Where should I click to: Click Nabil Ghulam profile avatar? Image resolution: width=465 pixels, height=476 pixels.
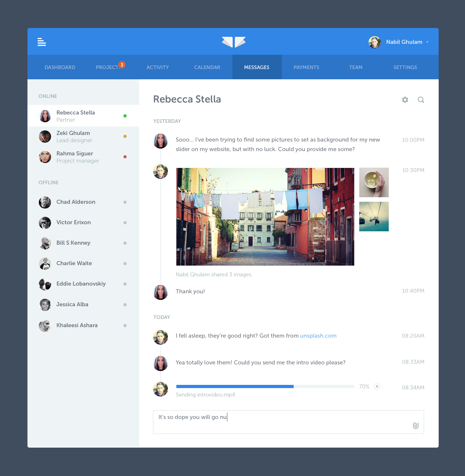[375, 42]
